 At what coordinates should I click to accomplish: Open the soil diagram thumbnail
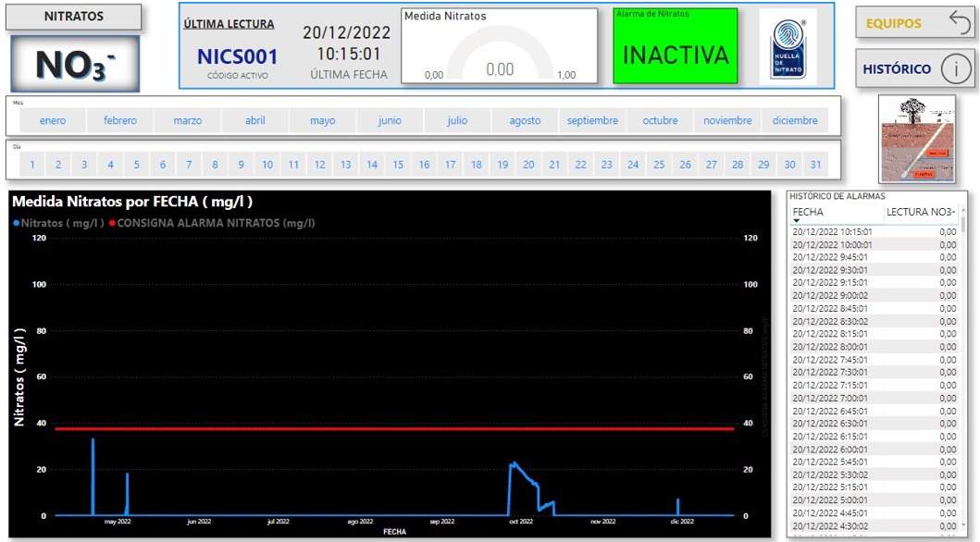[x=917, y=139]
